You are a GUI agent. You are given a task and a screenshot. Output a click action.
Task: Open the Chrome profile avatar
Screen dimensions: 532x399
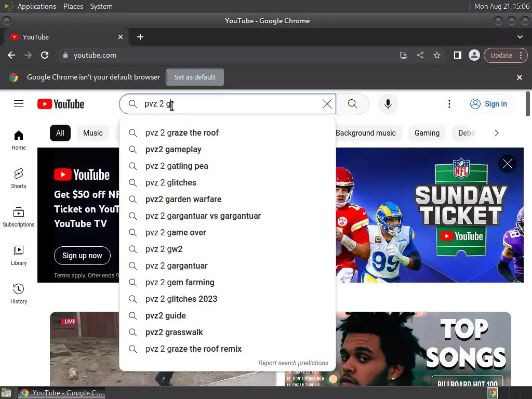click(474, 55)
